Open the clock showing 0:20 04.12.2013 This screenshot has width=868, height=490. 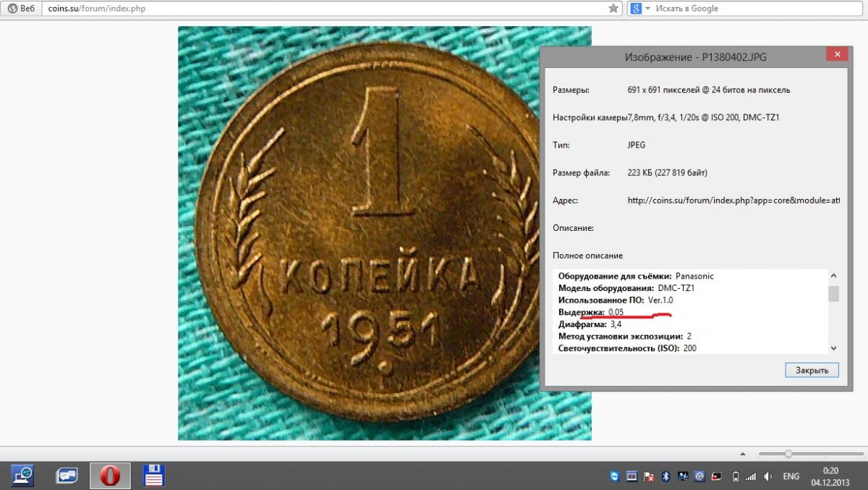[x=830, y=476]
